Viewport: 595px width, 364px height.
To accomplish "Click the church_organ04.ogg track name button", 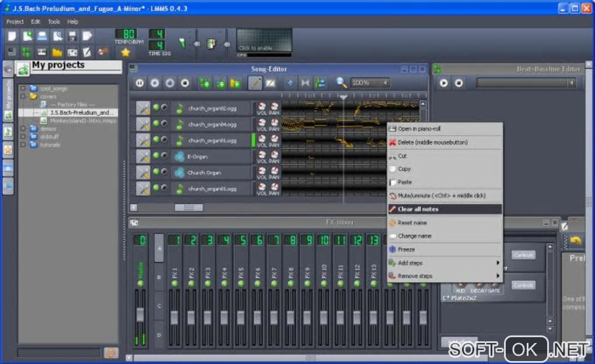I will coord(212,124).
